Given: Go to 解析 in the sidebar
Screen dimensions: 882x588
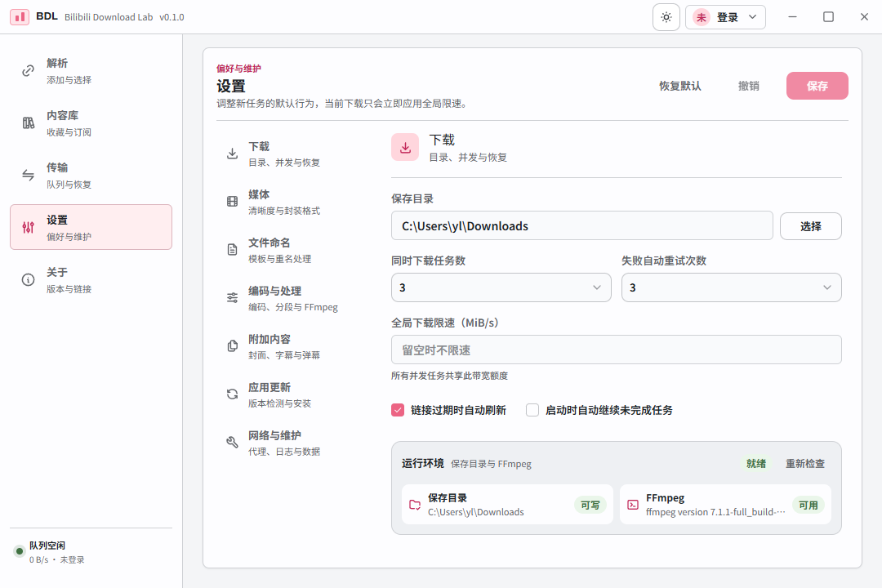Looking at the screenshot, I should (91, 71).
